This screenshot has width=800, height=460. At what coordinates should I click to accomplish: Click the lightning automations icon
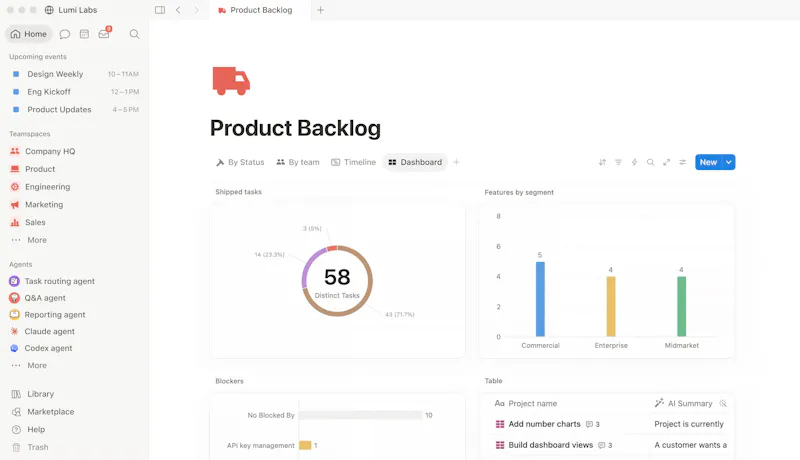tap(634, 162)
